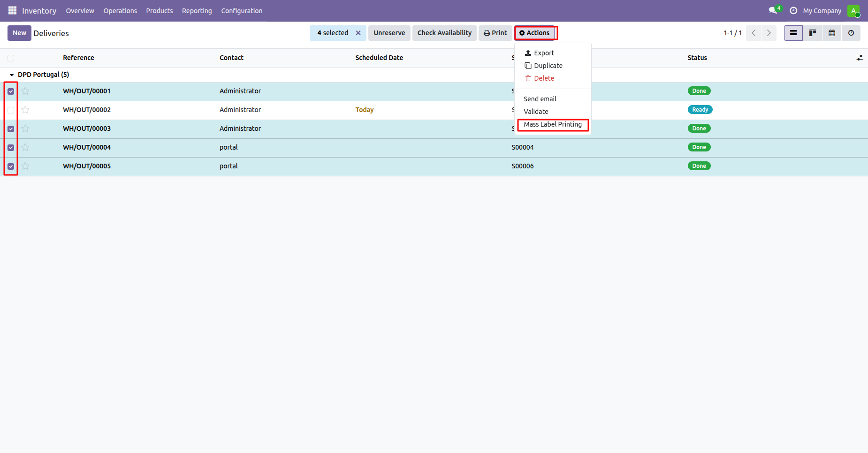
Task: Uncheck the WH/OUT/00001 row checkbox
Action: point(11,91)
